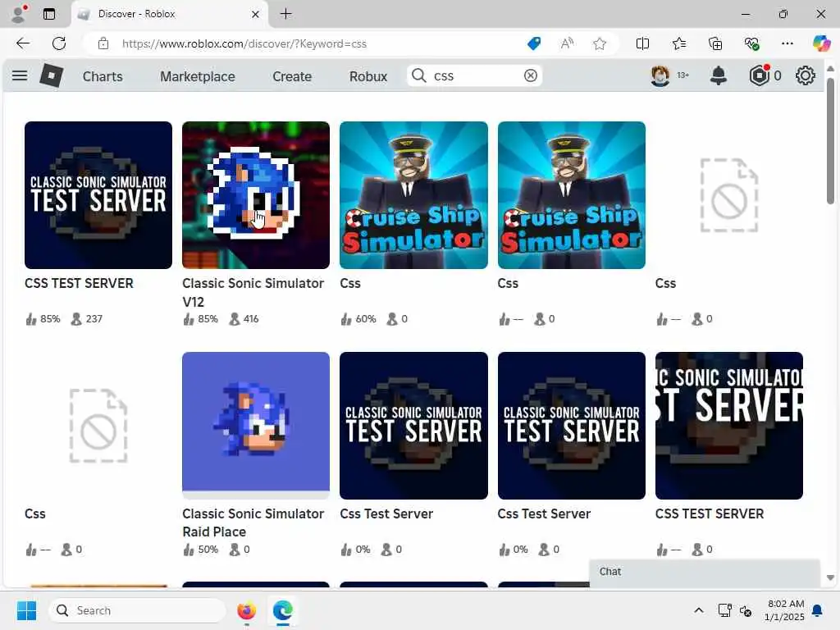The width and height of the screenshot is (840, 630).
Task: Open CSS TEST SERVER thumbnail with 237 players
Action: pos(98,195)
